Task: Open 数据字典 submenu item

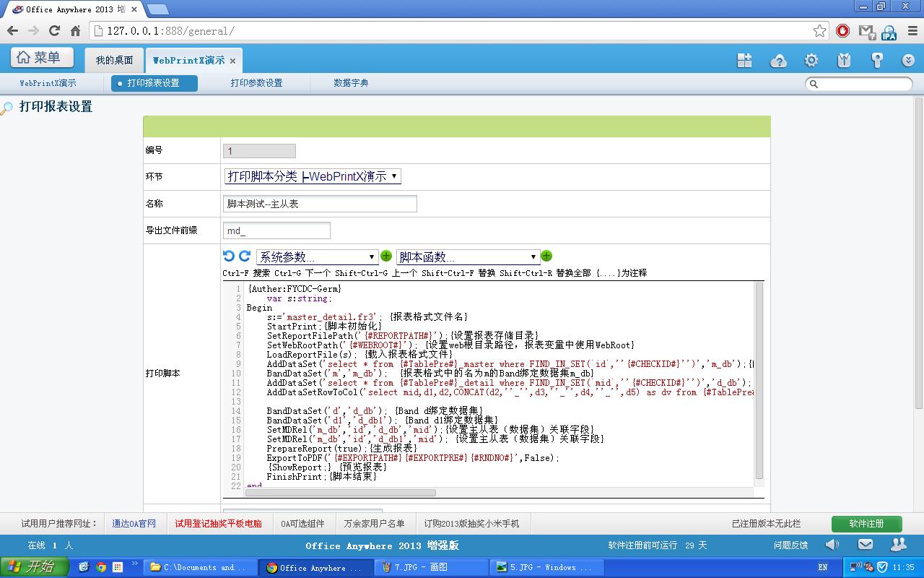Action: (x=351, y=83)
